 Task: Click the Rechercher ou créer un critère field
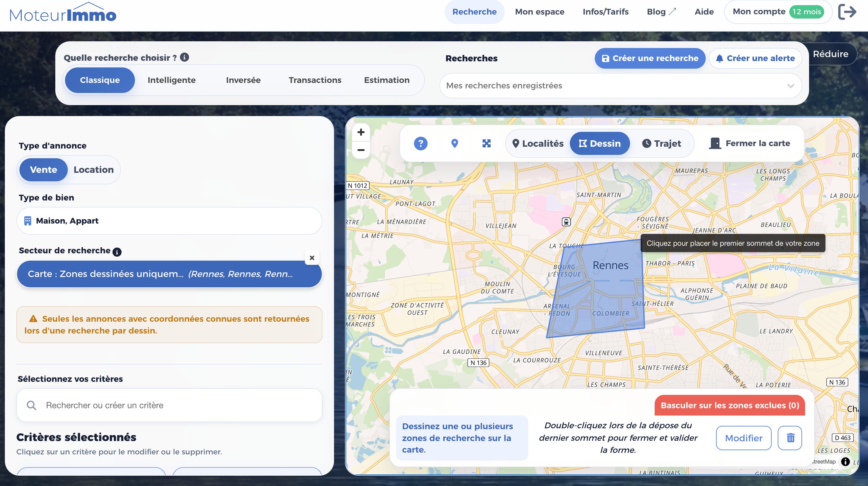170,405
